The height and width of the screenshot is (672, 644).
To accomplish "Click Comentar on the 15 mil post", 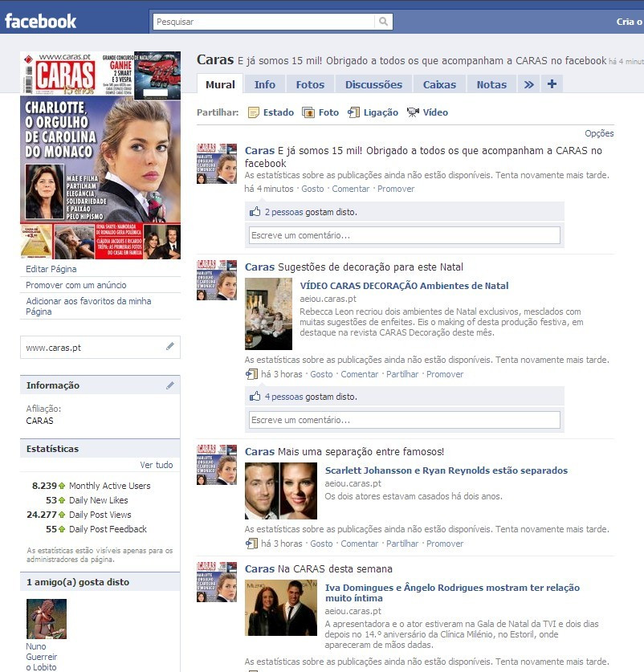I will pyautogui.click(x=350, y=189).
